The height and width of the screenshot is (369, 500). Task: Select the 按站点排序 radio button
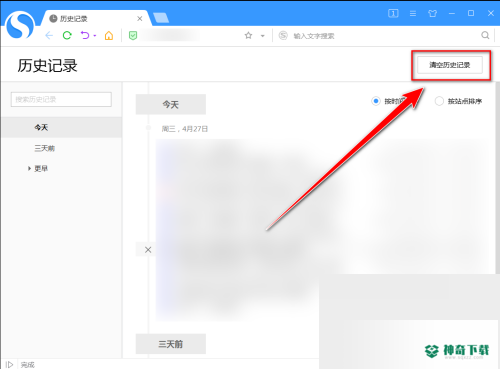click(x=439, y=101)
